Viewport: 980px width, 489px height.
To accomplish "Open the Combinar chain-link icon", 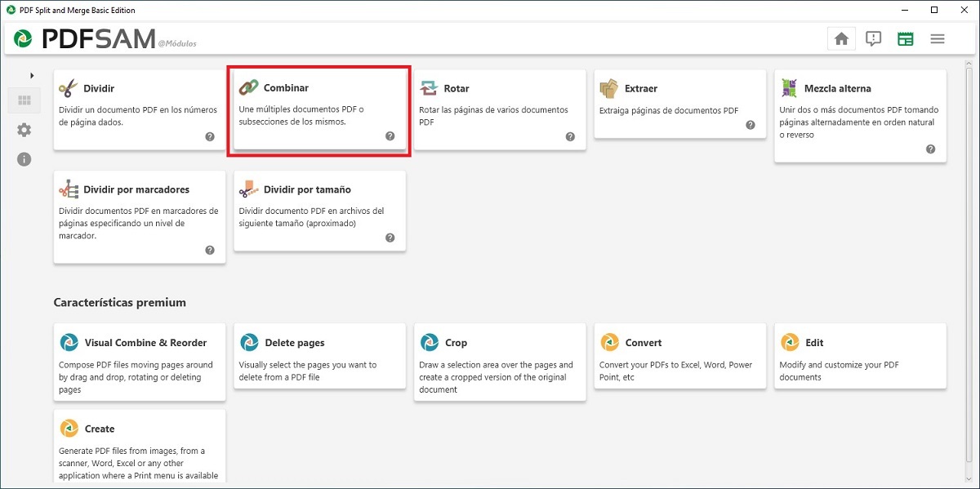I will [x=248, y=87].
